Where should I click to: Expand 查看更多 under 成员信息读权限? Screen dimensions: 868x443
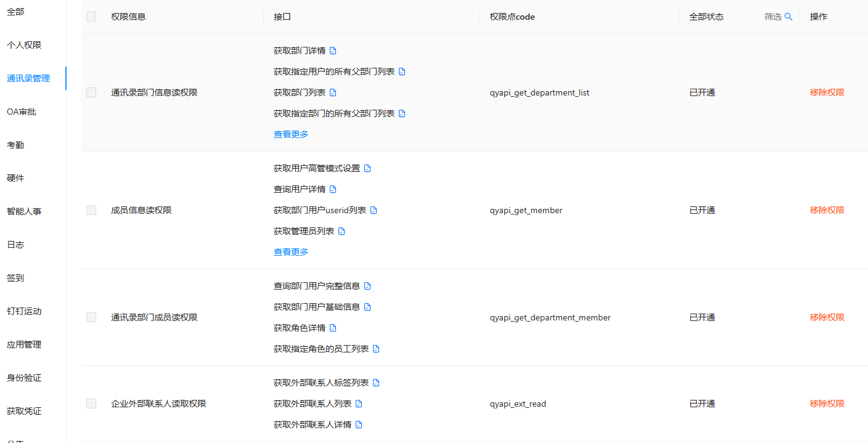point(290,251)
